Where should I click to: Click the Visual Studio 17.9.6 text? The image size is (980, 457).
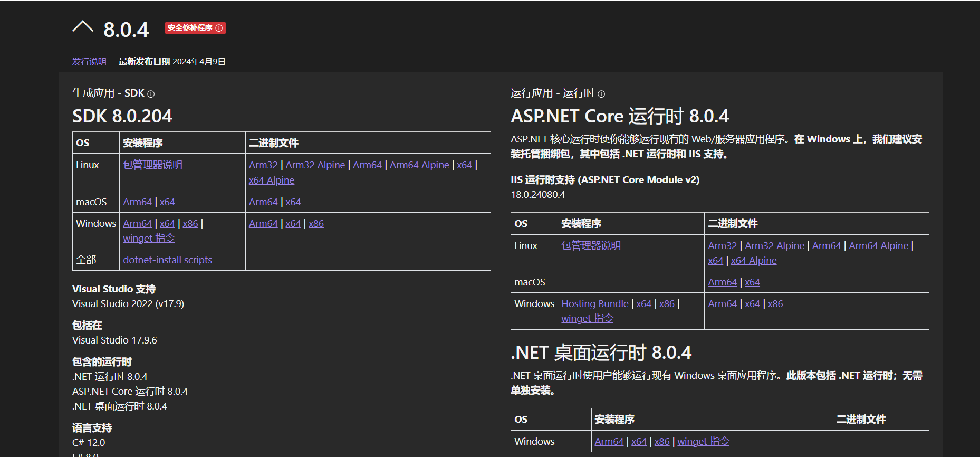114,340
